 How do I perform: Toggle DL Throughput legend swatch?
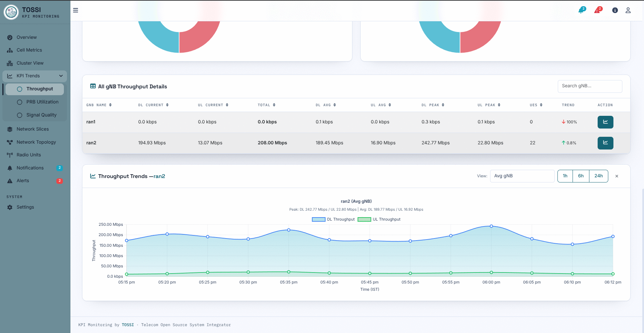[318, 220]
